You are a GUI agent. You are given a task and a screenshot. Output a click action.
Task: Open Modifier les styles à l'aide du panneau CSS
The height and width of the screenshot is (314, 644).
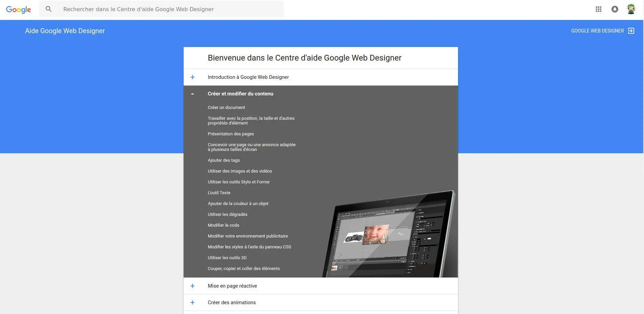[x=249, y=247]
